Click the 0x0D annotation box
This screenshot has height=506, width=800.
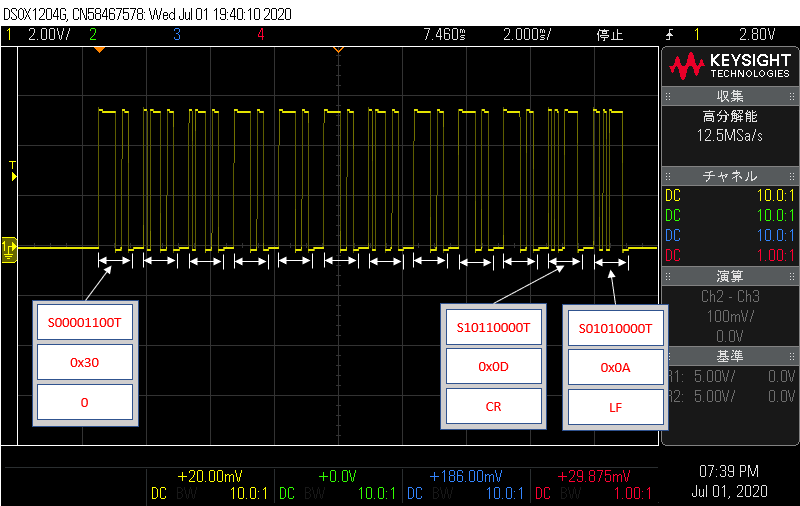click(492, 367)
